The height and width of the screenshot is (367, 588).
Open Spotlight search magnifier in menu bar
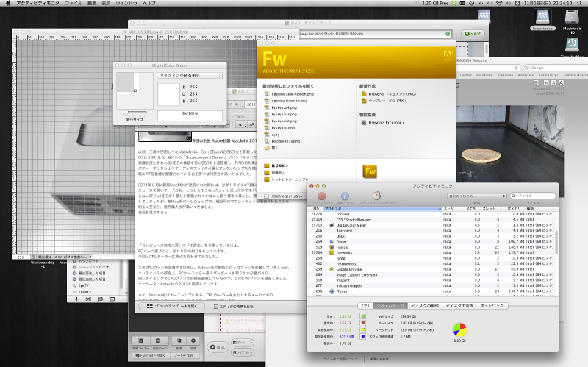[x=579, y=3]
